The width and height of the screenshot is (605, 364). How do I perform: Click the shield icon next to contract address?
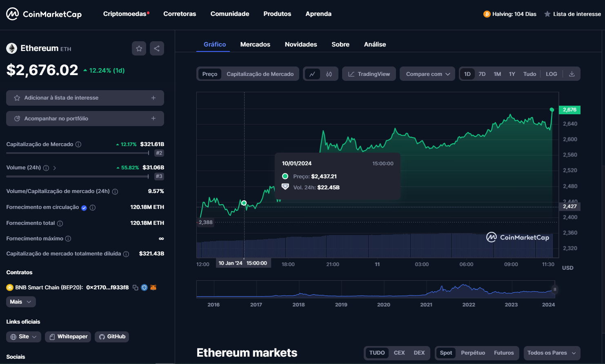click(x=144, y=288)
